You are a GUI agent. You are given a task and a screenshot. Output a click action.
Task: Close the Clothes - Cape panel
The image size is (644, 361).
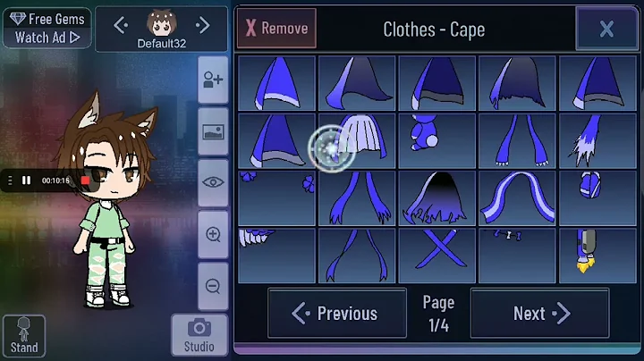coord(606,29)
